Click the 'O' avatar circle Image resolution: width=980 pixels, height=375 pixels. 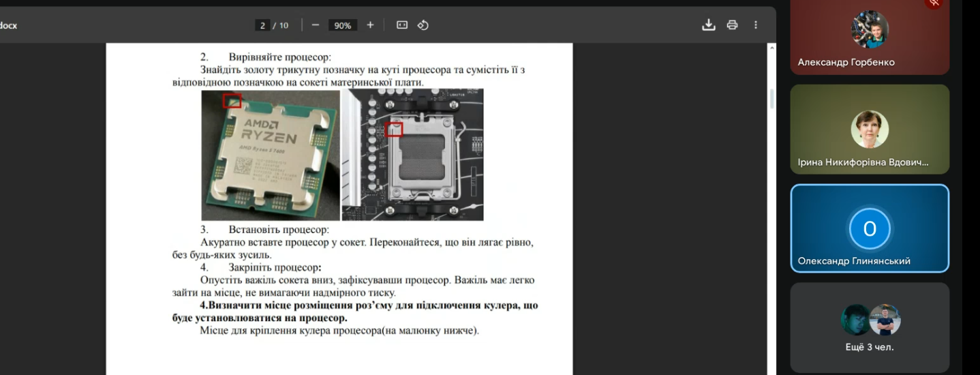pos(870,229)
